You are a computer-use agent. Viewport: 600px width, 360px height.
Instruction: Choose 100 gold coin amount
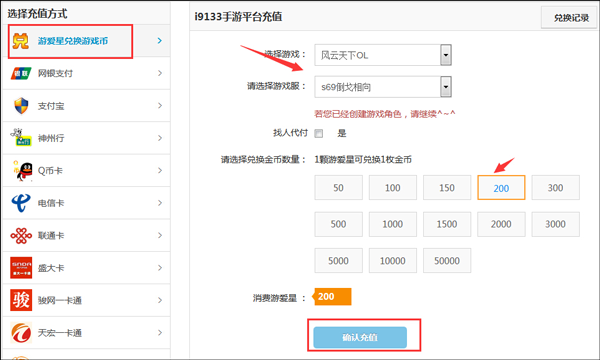click(x=393, y=187)
